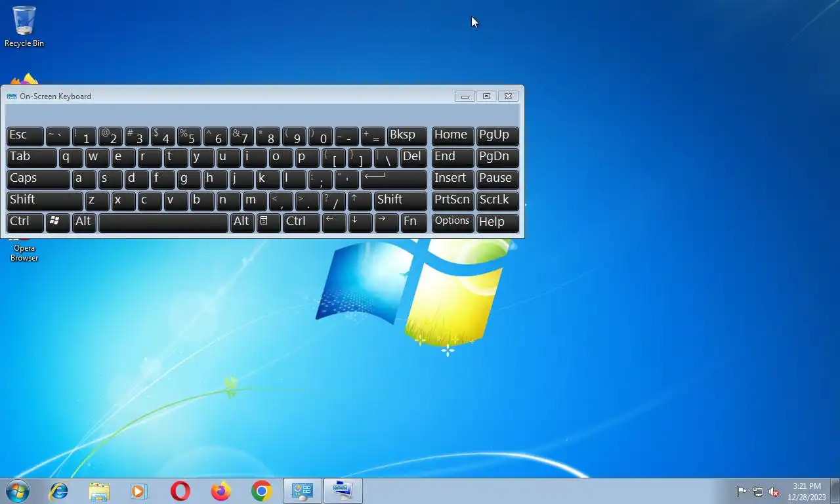Click the Bksp key
Screen dimensions: 840x504
tap(407, 136)
